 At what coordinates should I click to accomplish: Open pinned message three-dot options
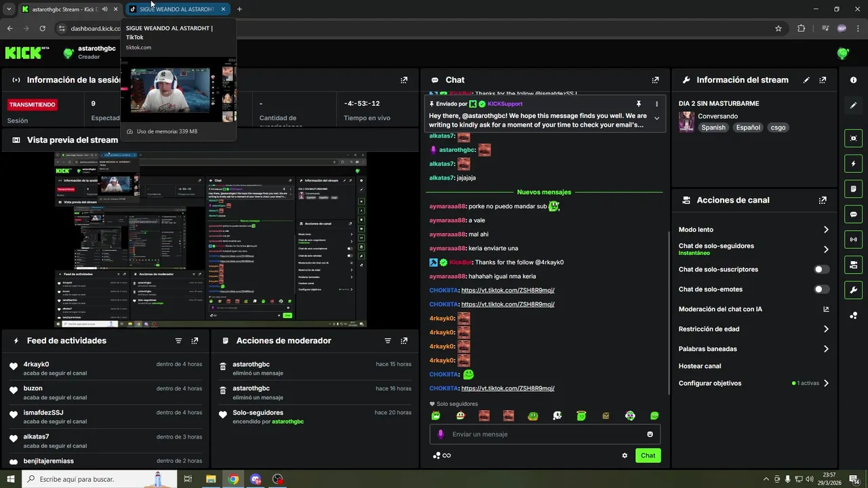pyautogui.click(x=656, y=104)
